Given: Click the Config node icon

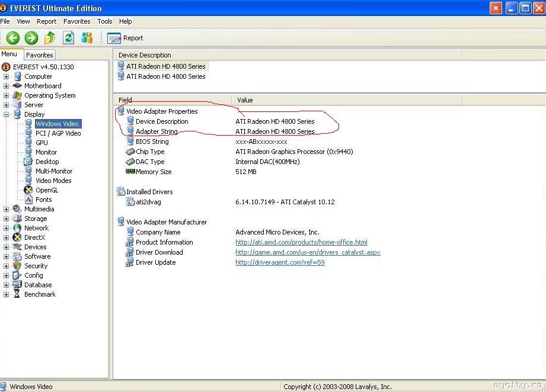Looking at the screenshot, I should pyautogui.click(x=17, y=275).
